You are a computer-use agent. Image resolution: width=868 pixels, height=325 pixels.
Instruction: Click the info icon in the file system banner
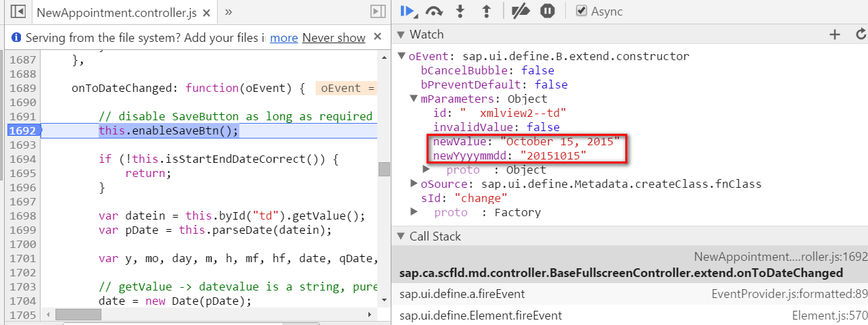(16, 38)
